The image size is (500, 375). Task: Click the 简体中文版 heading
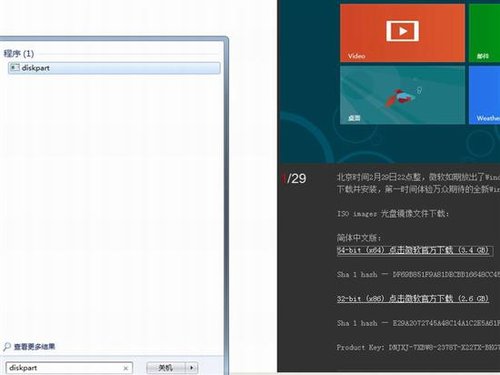(x=359, y=238)
